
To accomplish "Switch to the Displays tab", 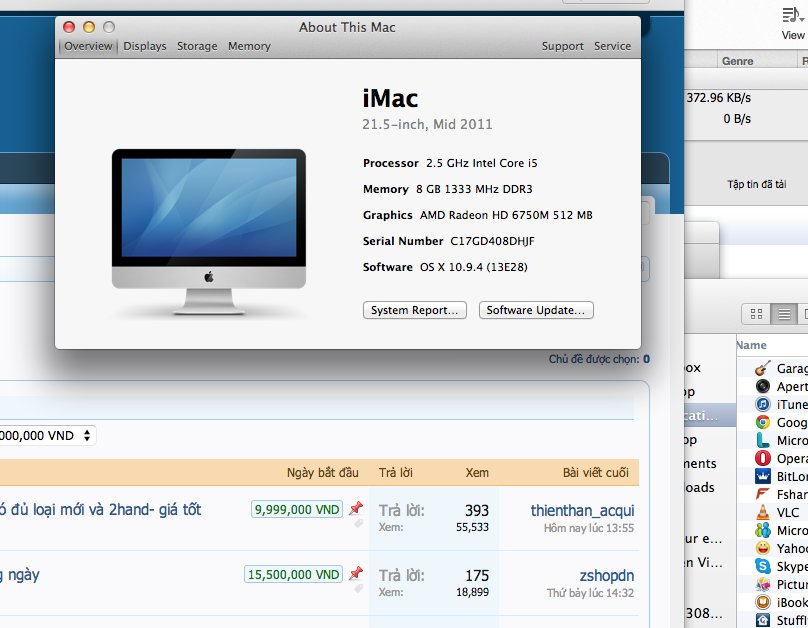I will [145, 46].
